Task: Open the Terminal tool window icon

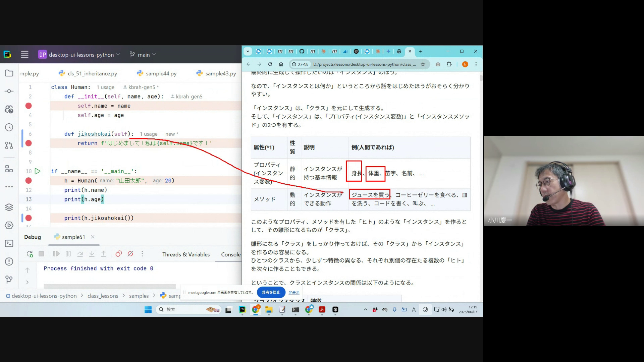Action: click(x=9, y=244)
